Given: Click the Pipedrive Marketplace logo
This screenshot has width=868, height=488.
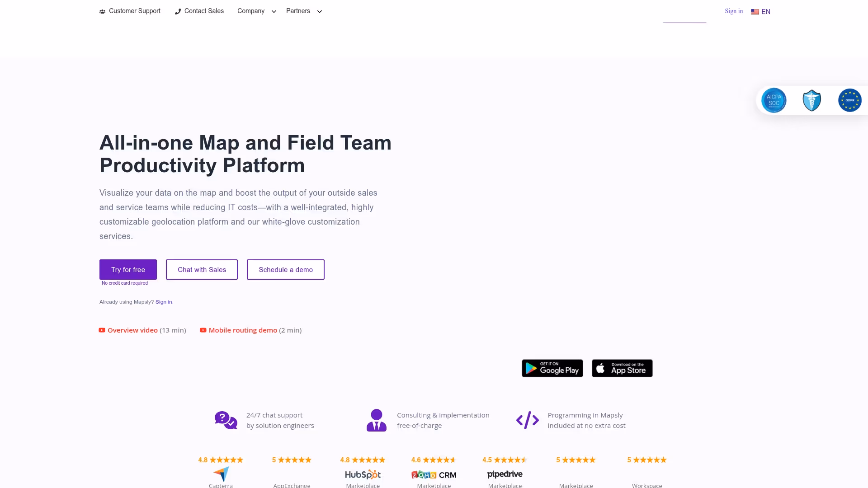Looking at the screenshot, I should pyautogui.click(x=505, y=474).
